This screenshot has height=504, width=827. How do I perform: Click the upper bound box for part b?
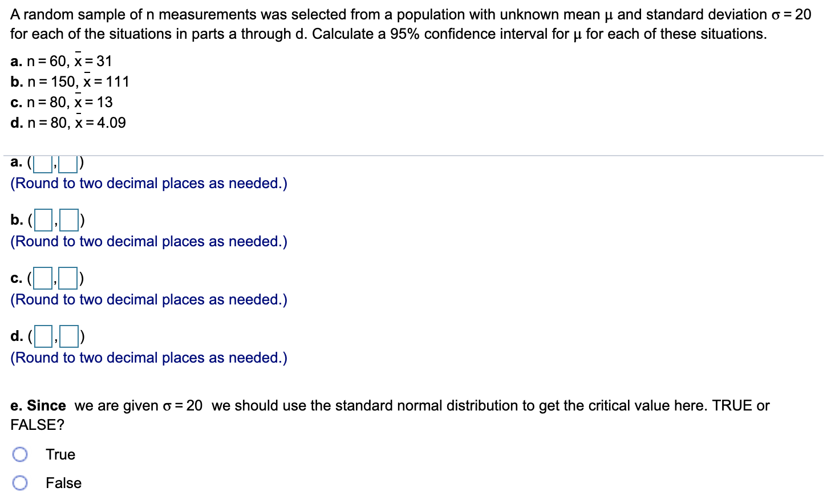point(68,219)
